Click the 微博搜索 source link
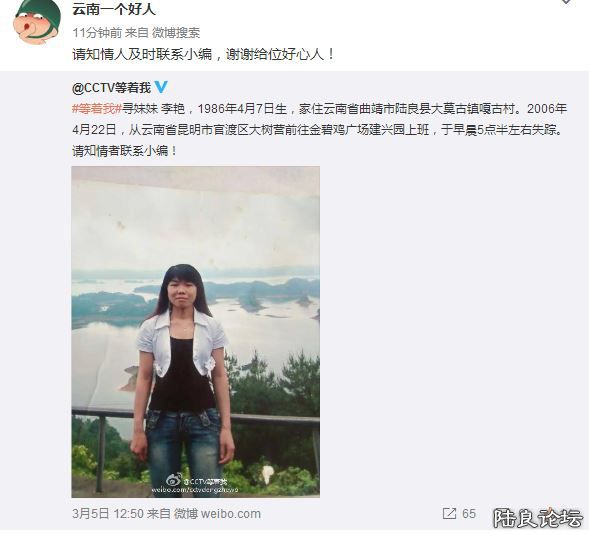Screen dimensions: 589x534 (176, 33)
